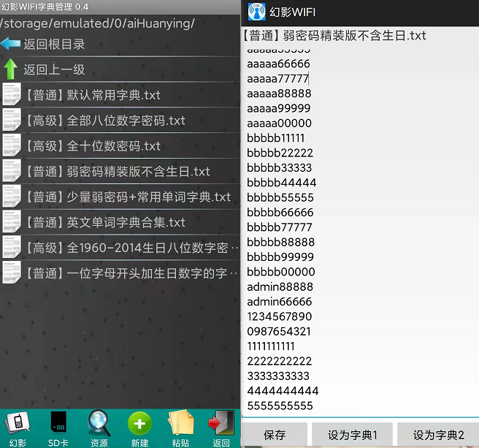Open the SD卡 icon in bottom toolbar

point(58,422)
